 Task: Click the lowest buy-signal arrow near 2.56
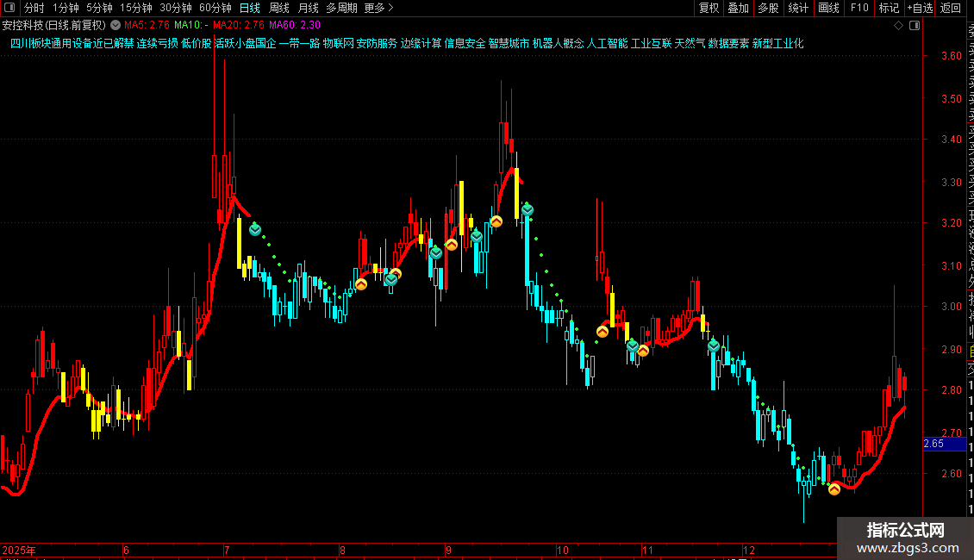(834, 489)
